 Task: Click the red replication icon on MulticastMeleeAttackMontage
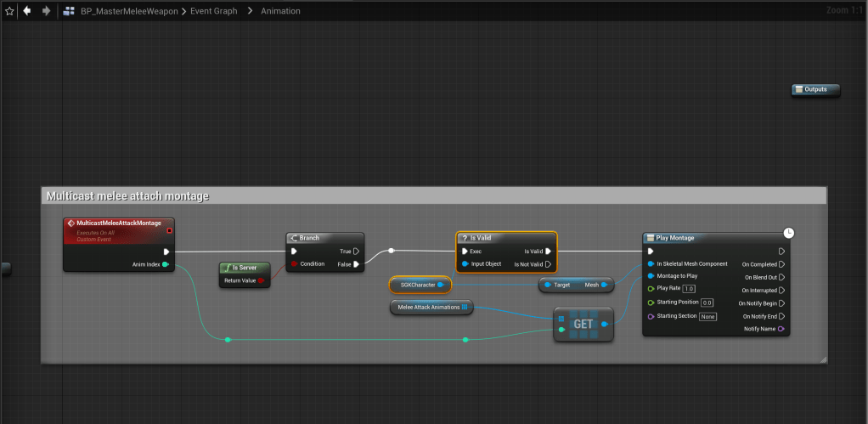[x=169, y=229]
